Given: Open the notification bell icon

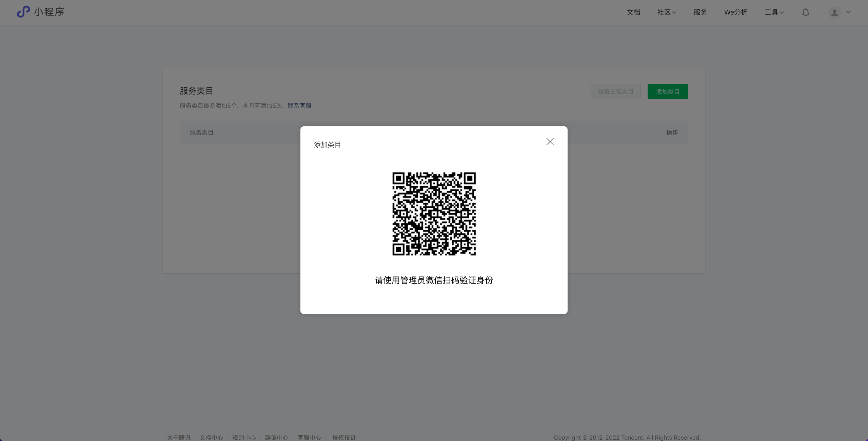Looking at the screenshot, I should (x=806, y=13).
